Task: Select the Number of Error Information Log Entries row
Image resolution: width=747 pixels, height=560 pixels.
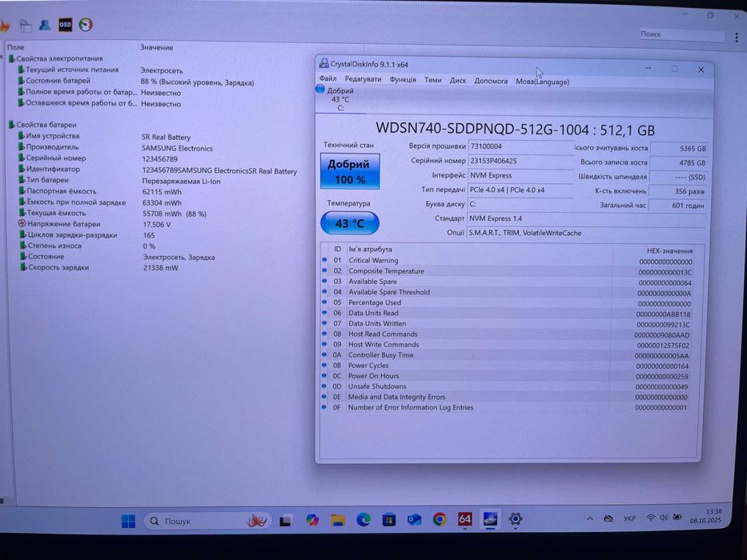Action: tap(507, 408)
